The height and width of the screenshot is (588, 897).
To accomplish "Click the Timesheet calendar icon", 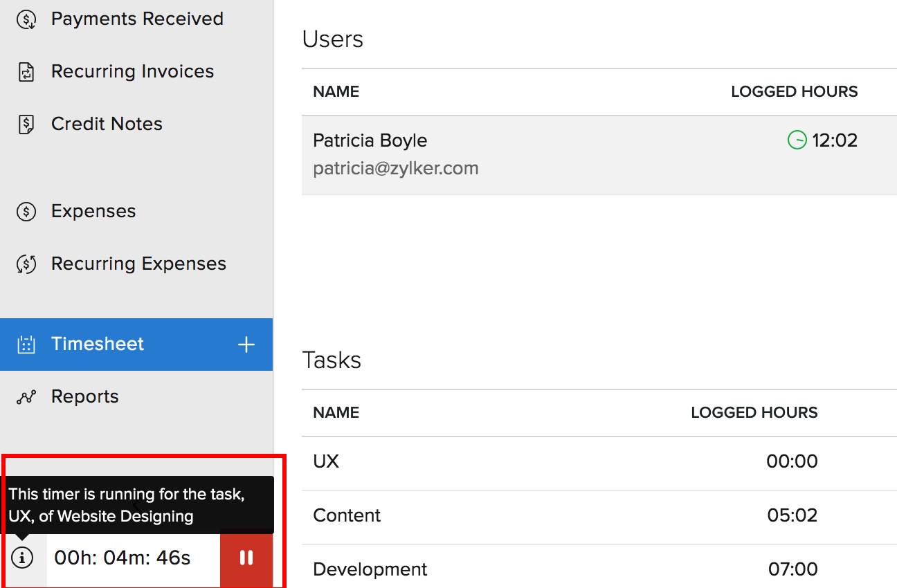I will click(x=26, y=344).
